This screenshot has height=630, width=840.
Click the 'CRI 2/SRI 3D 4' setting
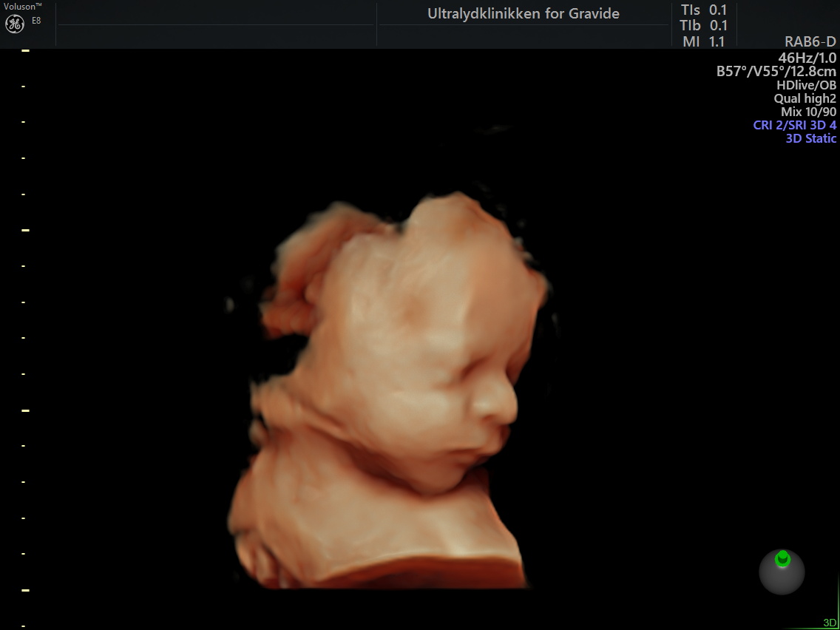pyautogui.click(x=794, y=126)
